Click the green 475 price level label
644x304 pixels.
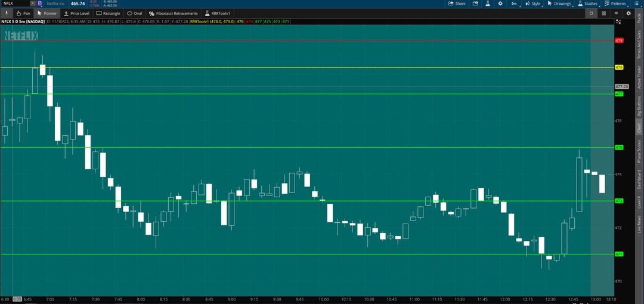620,147
